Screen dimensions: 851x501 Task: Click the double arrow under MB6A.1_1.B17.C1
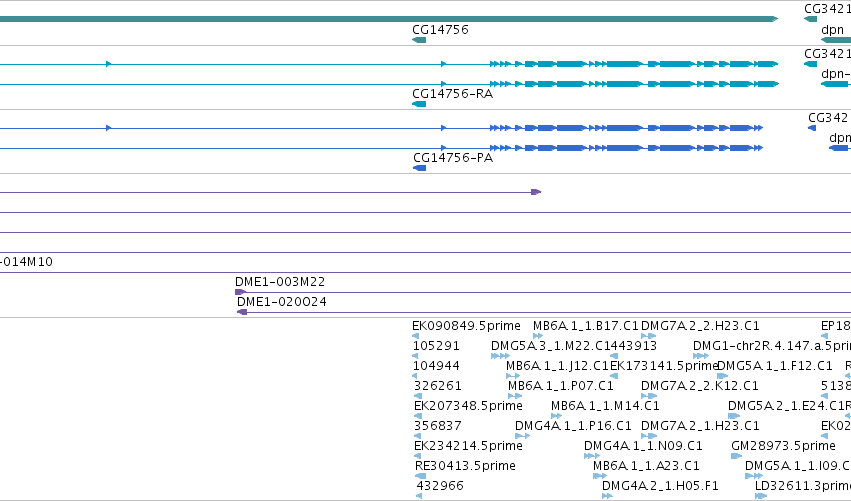(538, 336)
